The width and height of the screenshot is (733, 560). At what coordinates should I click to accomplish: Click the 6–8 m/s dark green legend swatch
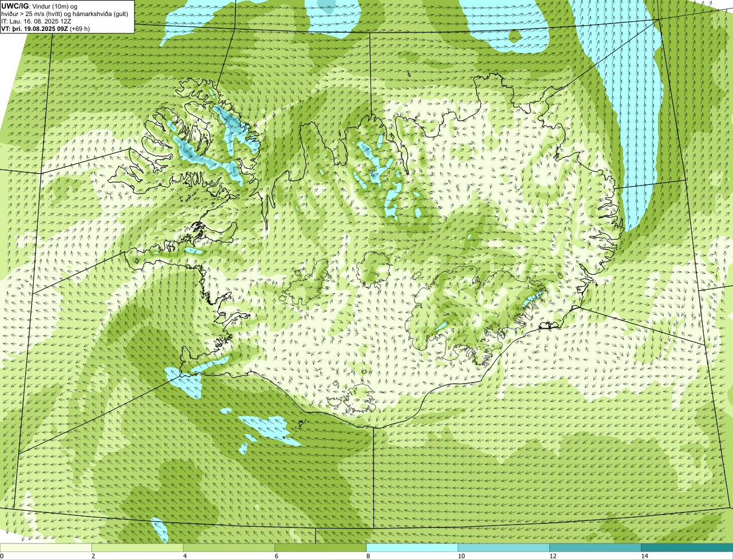[321, 548]
